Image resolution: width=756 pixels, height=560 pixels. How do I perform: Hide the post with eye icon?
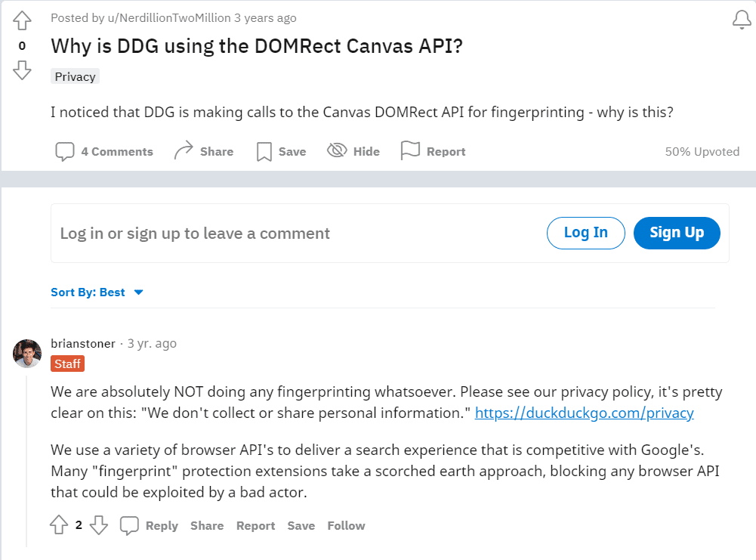pyautogui.click(x=337, y=150)
